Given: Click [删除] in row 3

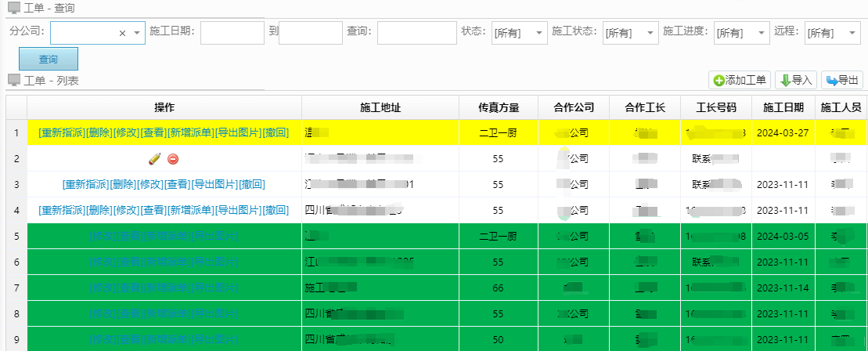Looking at the screenshot, I should (122, 185).
